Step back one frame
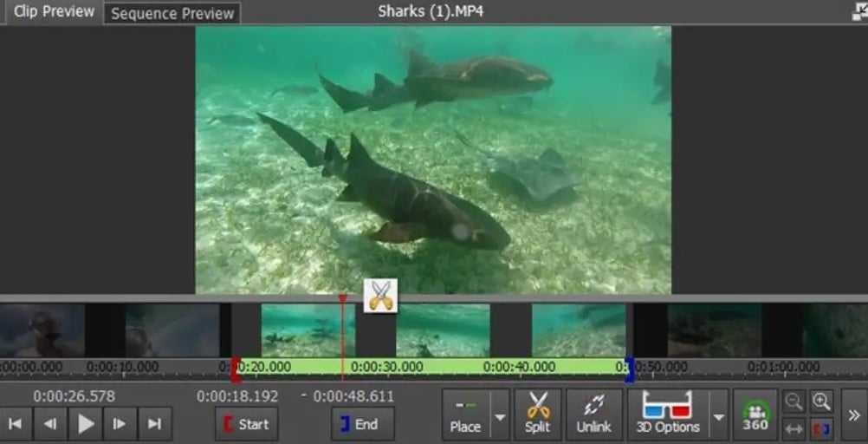This screenshot has width=868, height=444. tap(50, 424)
